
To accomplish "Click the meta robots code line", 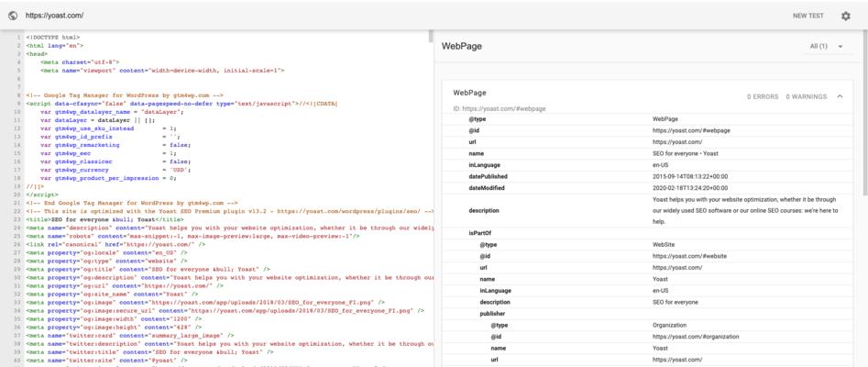I will 192,236.
